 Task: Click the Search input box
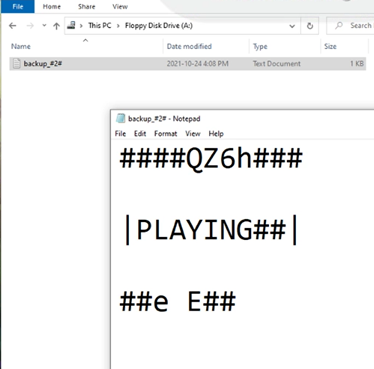click(350, 26)
